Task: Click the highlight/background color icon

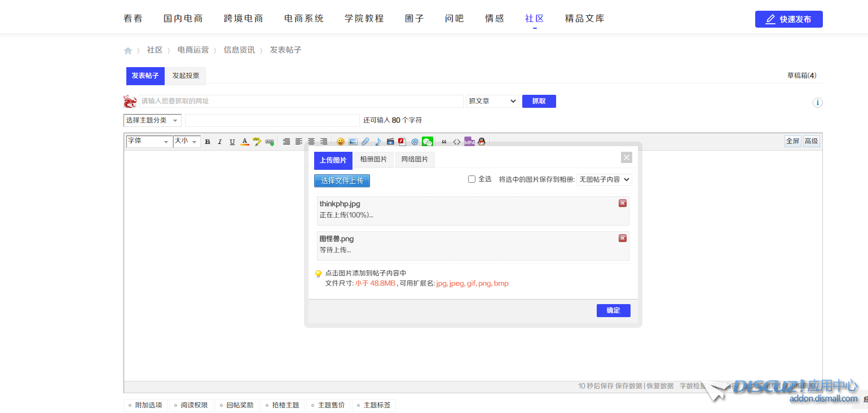Action: [x=257, y=142]
